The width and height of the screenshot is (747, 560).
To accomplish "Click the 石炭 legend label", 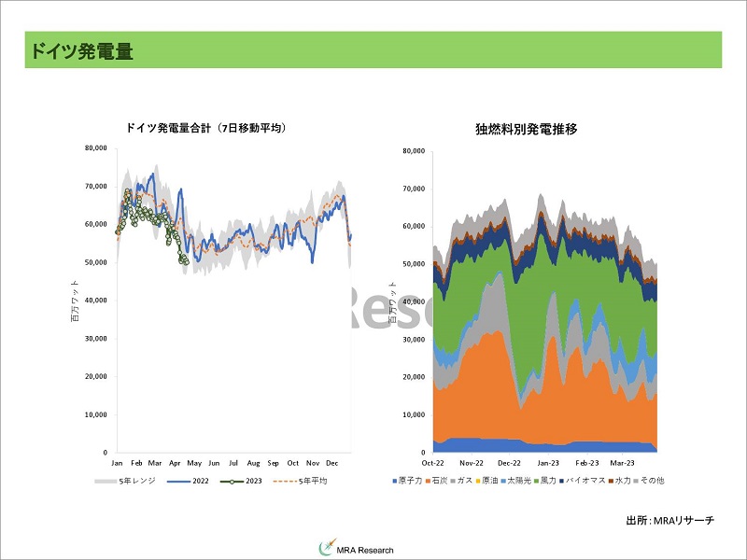I will pyautogui.click(x=439, y=481).
